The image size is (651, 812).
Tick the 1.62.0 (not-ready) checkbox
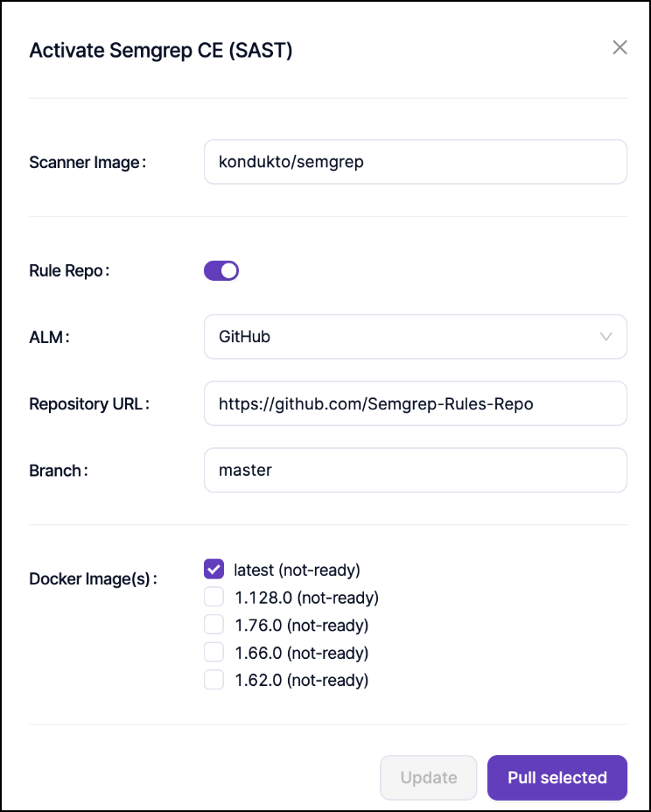[214, 680]
